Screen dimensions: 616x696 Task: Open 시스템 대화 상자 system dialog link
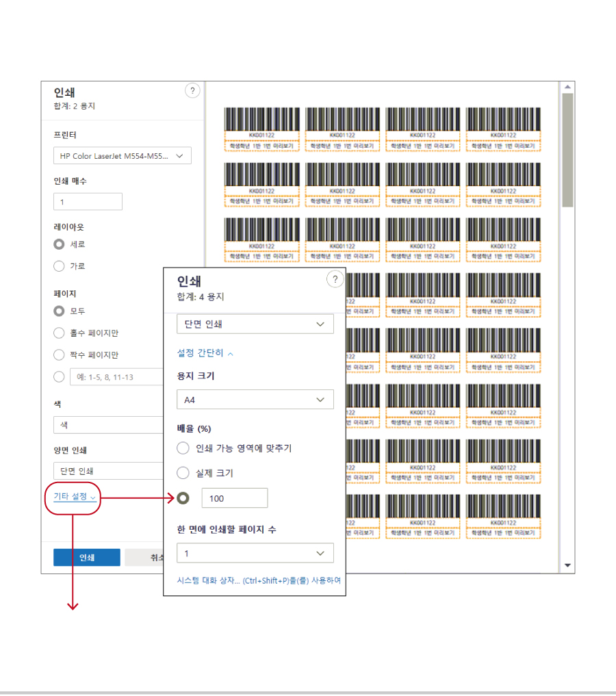point(259,580)
